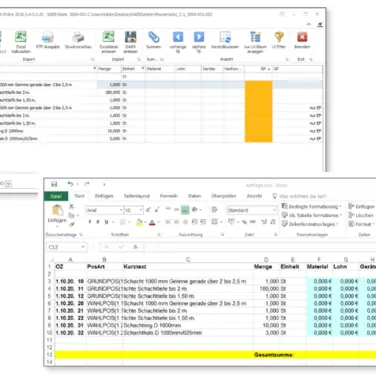Select the orange EP cell in first row

pos(259,85)
